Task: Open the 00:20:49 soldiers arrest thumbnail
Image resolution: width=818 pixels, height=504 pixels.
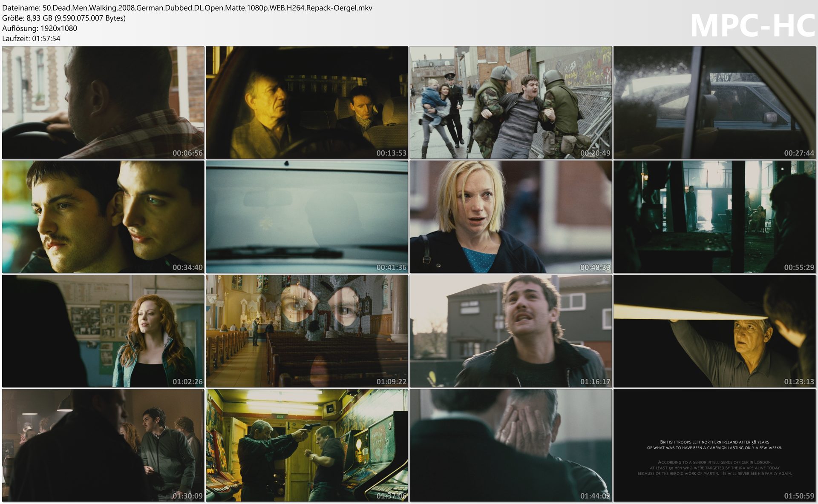Action: pos(510,103)
